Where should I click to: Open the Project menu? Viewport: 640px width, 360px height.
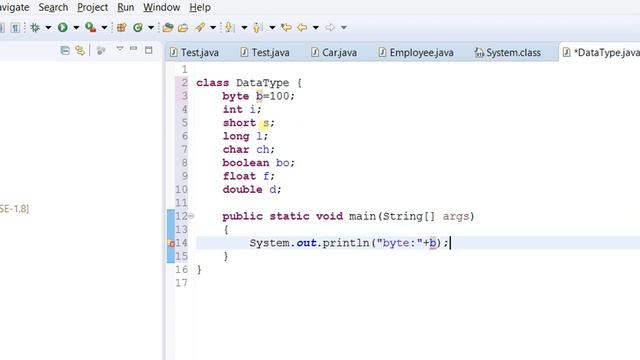93,7
